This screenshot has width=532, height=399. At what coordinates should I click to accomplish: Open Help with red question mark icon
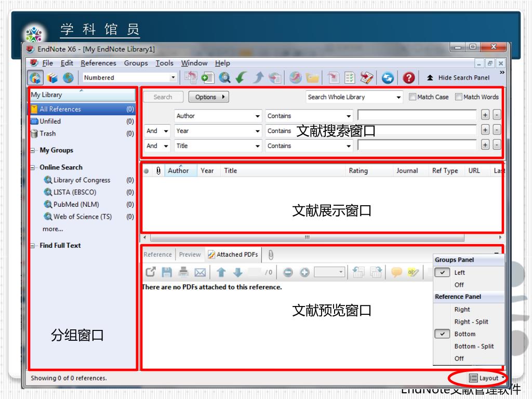tap(409, 78)
